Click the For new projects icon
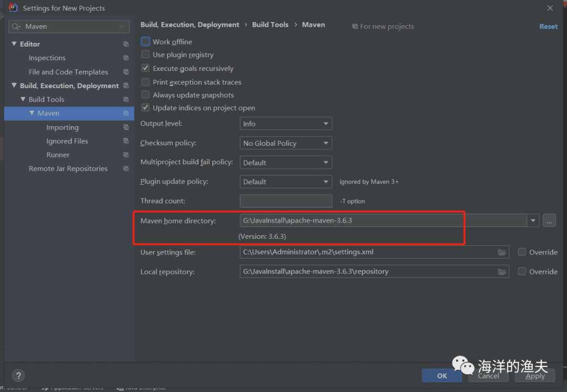The height and width of the screenshot is (392, 567). click(x=355, y=26)
